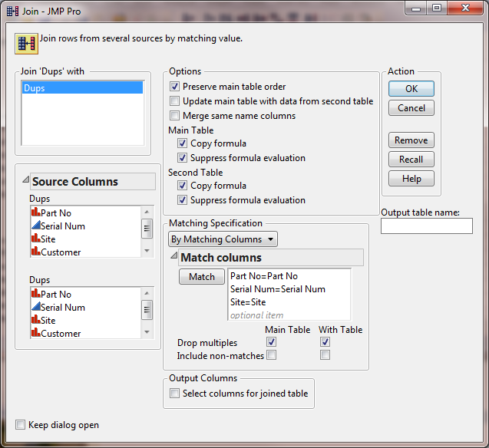Maximize the Join window
489x448 pixels.
click(x=437, y=8)
